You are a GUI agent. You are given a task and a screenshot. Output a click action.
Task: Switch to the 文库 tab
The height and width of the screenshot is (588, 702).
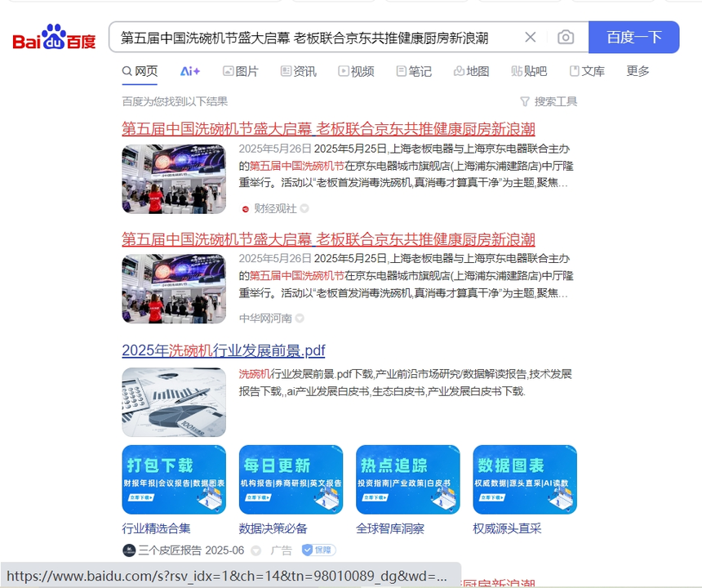coord(587,71)
